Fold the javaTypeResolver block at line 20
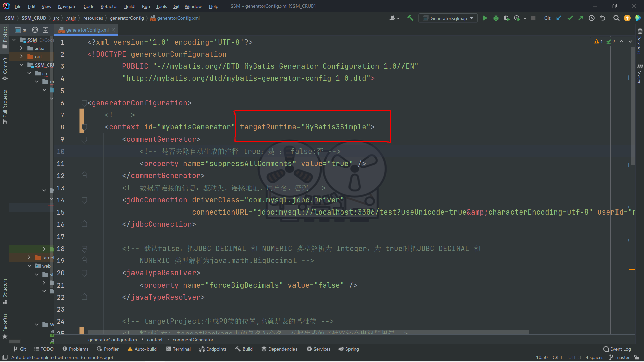Screen dimensions: 644x362 point(84,273)
